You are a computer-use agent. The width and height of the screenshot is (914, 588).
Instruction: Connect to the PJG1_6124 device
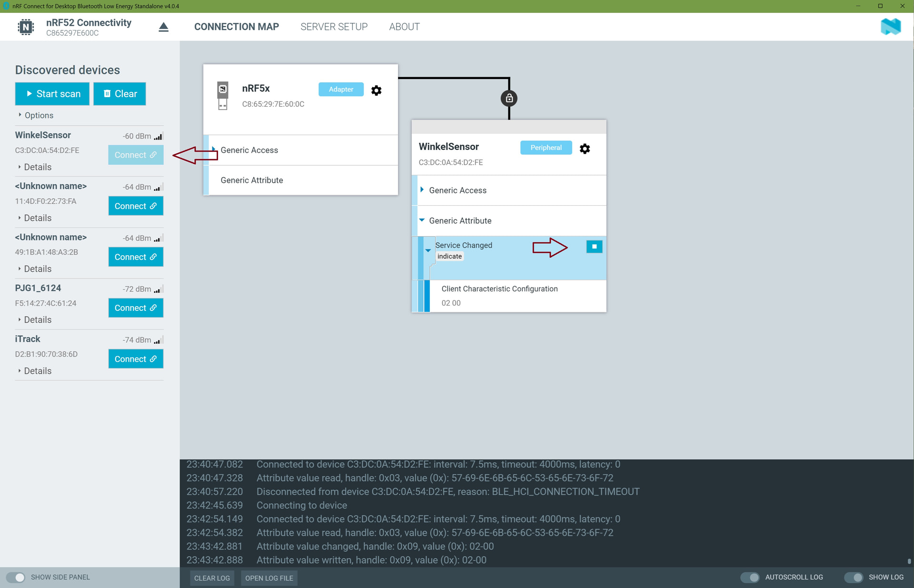[136, 308]
